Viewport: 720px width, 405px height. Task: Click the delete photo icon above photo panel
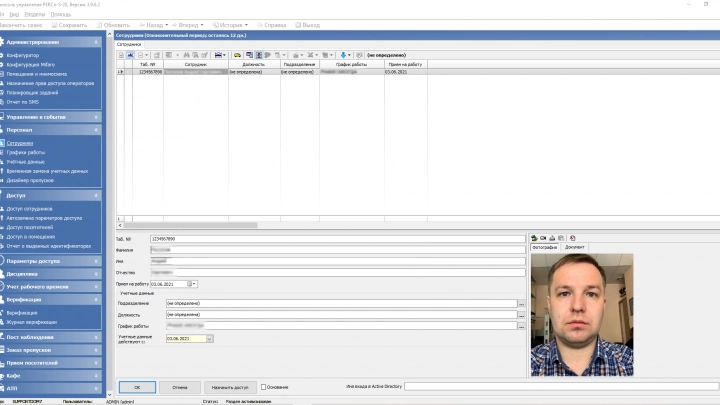573,238
